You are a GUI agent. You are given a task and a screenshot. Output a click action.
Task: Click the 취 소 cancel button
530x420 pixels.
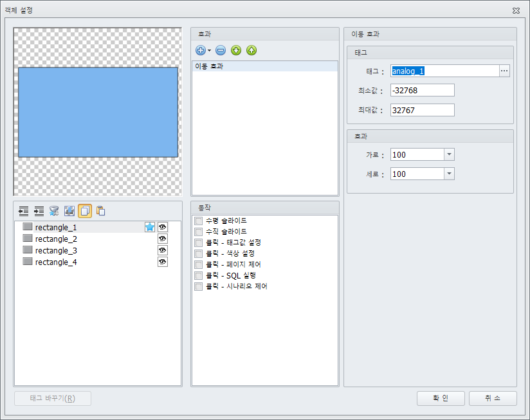(x=493, y=398)
